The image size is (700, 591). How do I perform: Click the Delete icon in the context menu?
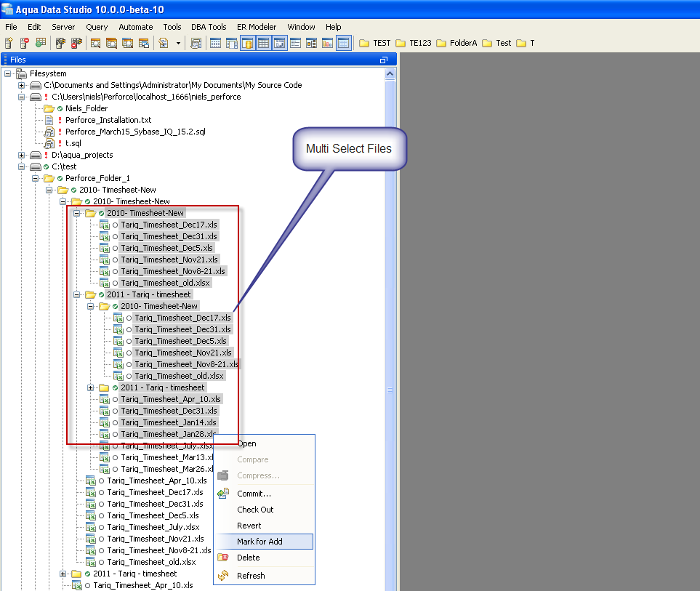pos(223,557)
